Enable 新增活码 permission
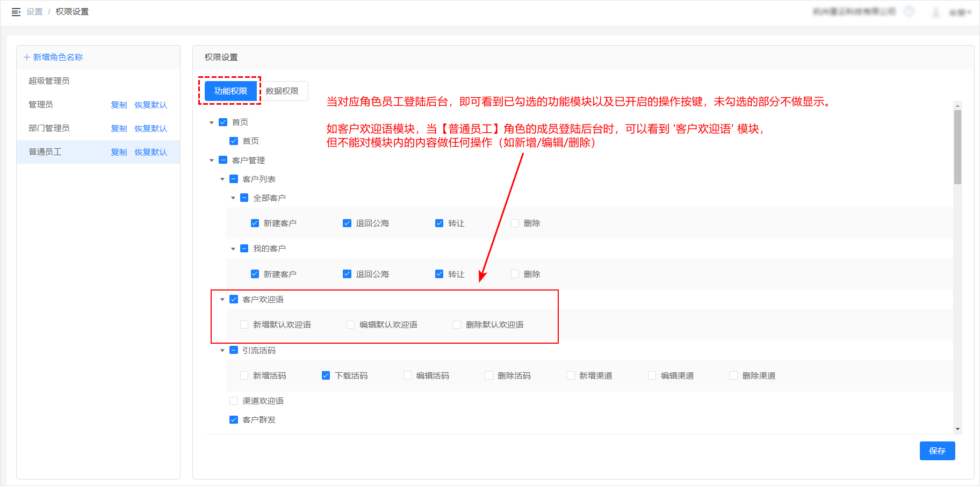This screenshot has height=486, width=980. tap(244, 376)
